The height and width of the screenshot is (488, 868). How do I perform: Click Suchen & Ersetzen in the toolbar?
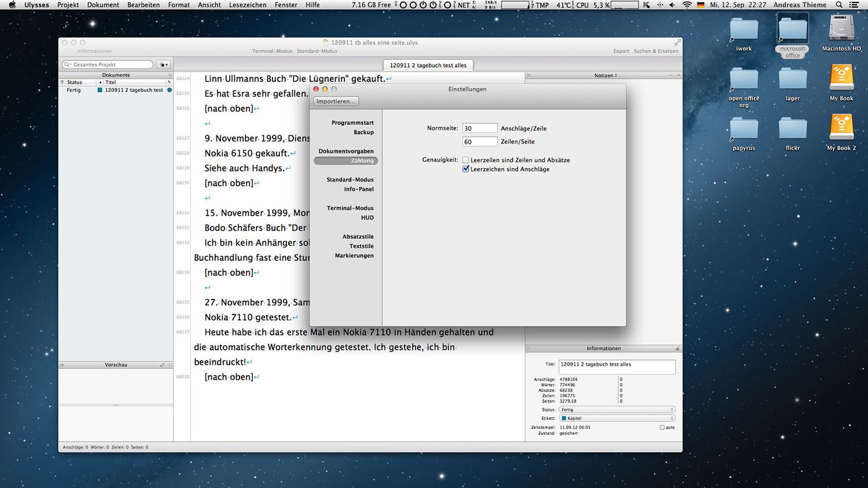coord(656,51)
